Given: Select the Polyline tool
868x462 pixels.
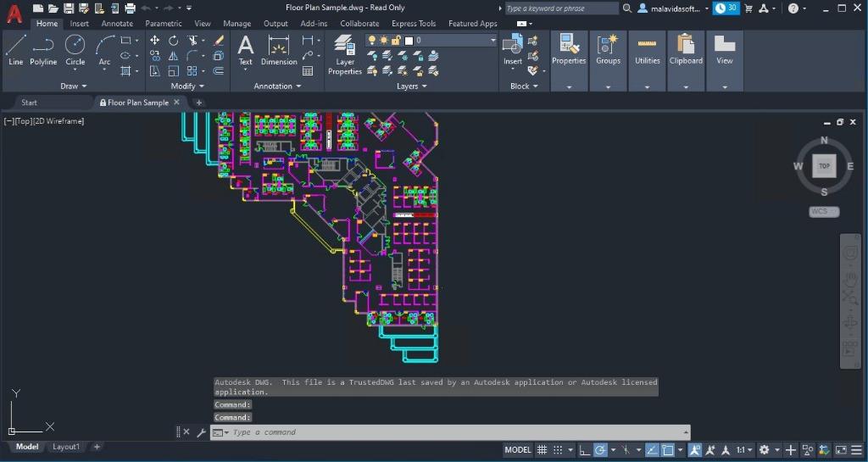Looking at the screenshot, I should pyautogui.click(x=43, y=50).
